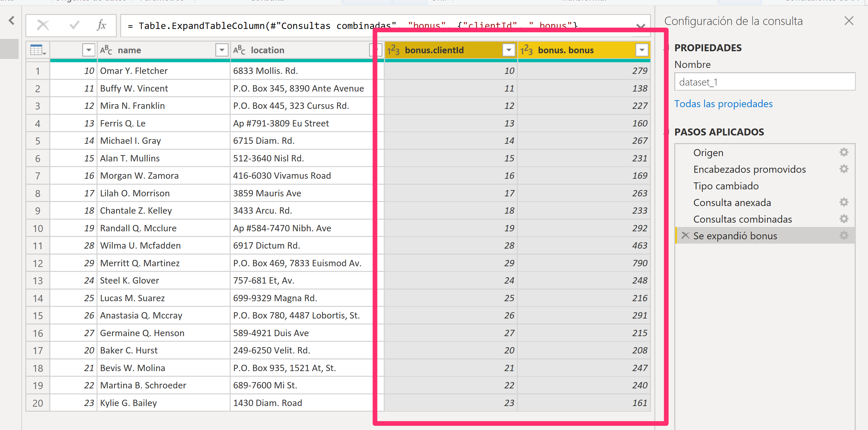Open settings gear for Encabezados promovidos

(843, 169)
